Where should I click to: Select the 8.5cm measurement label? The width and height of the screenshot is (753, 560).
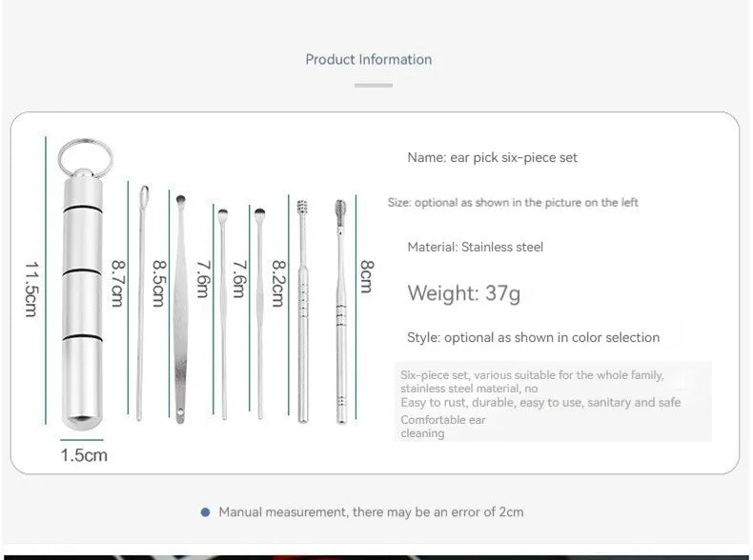click(159, 284)
